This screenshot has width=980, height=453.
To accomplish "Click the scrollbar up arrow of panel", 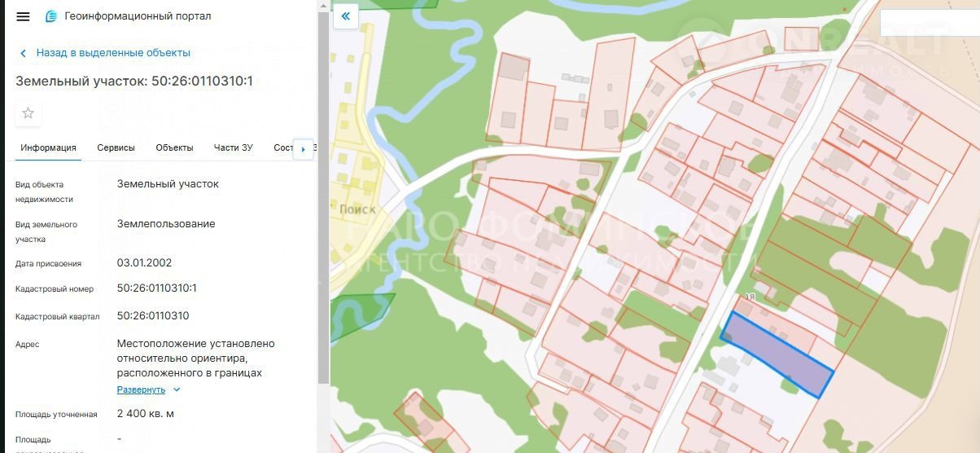I will click(x=323, y=6).
